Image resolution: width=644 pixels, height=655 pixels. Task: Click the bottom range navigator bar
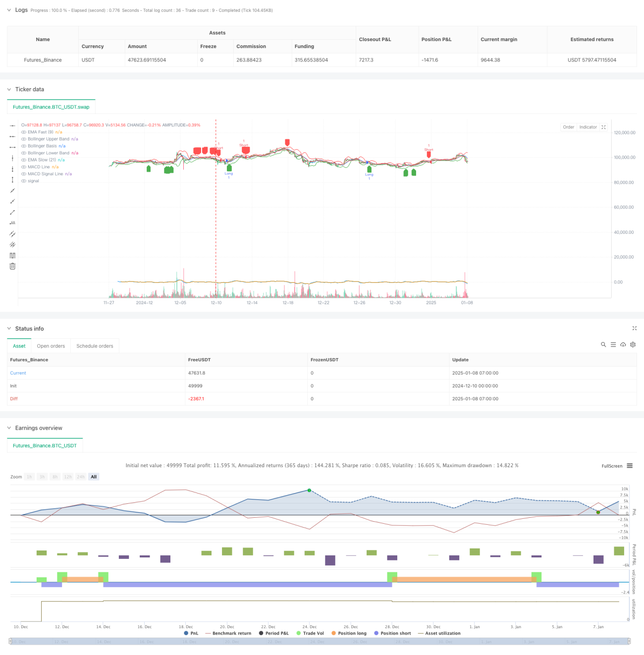coord(320,642)
